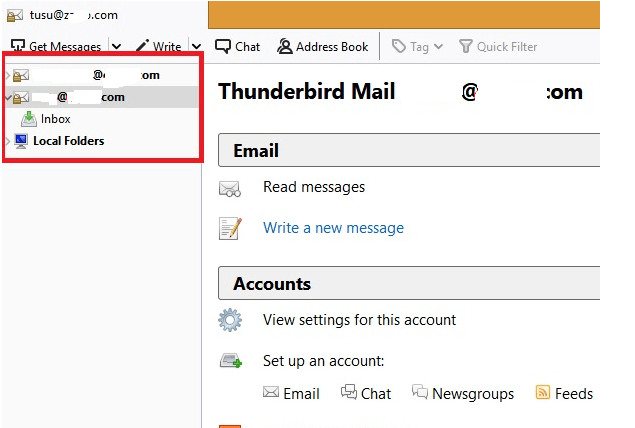Image resolution: width=635 pixels, height=428 pixels.
Task: Click the set up account icon
Action: click(x=230, y=360)
